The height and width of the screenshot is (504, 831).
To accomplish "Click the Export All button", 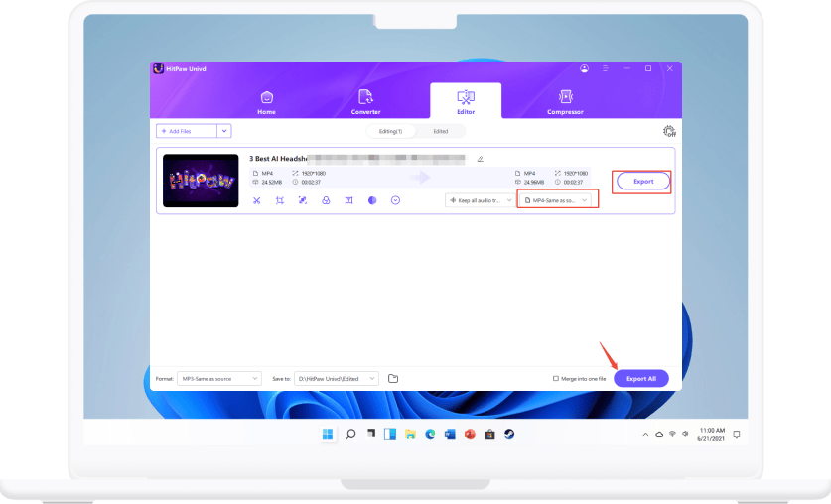I will tap(641, 379).
